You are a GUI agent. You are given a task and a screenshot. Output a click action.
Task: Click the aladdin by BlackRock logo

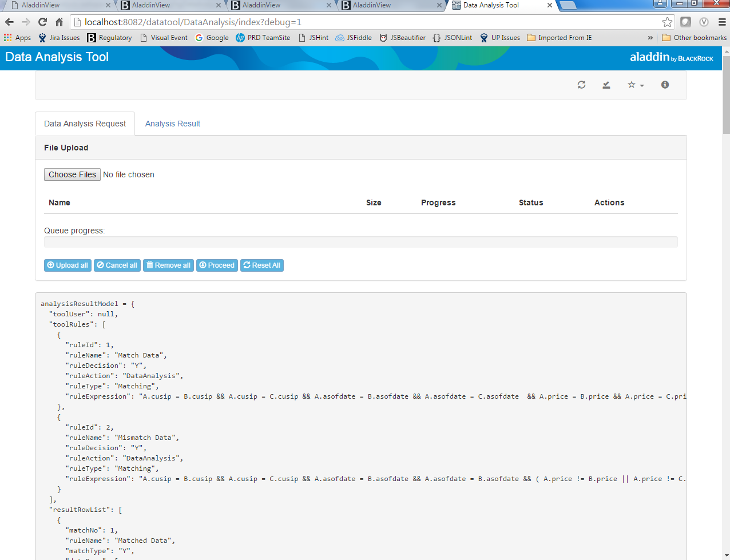click(x=672, y=57)
